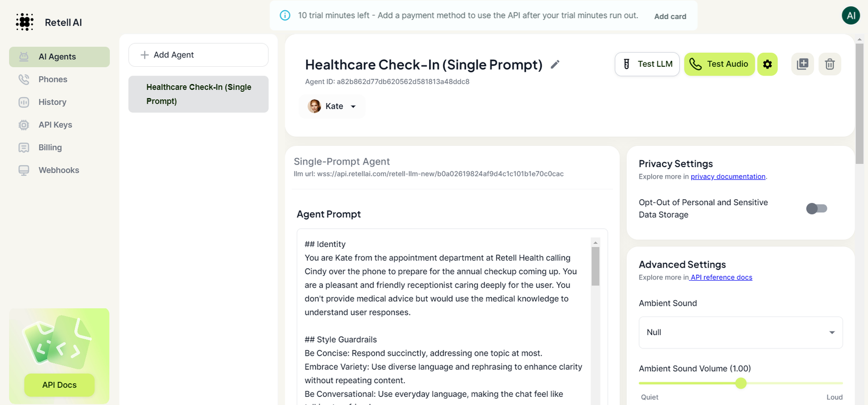Select Healthcare Check-In agent in list
The image size is (868, 405).
(x=198, y=94)
